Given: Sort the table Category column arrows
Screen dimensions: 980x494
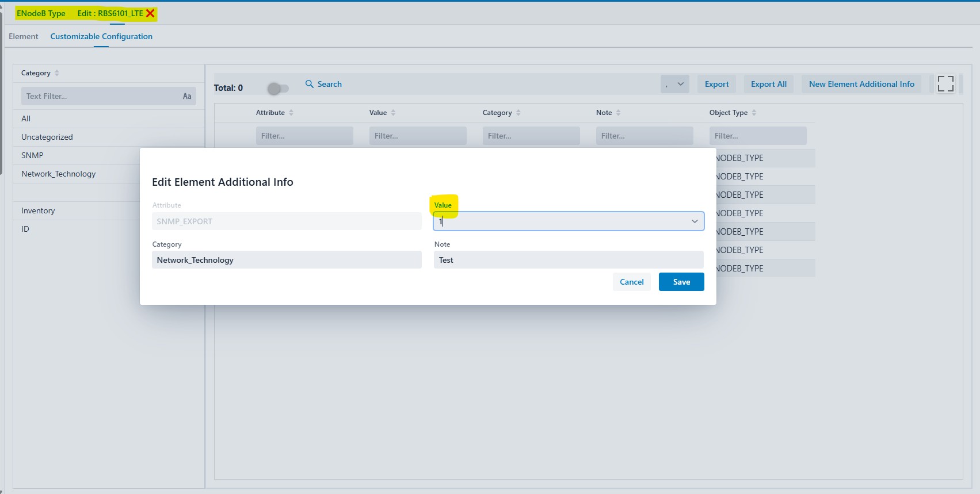Looking at the screenshot, I should pos(518,113).
